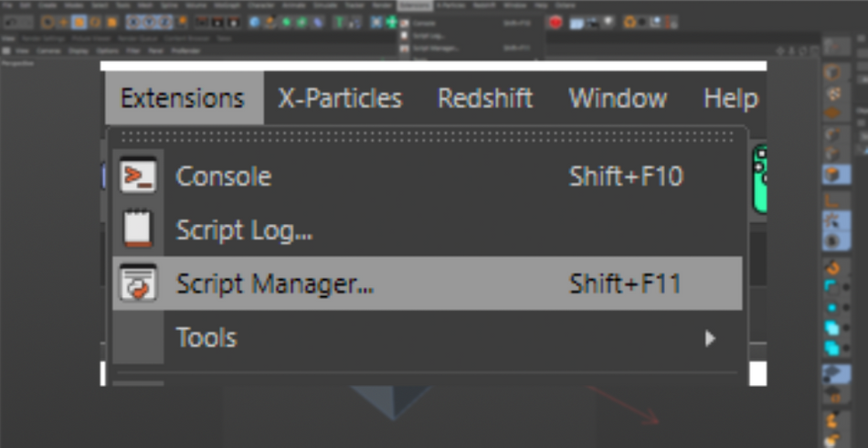The height and width of the screenshot is (448, 868).
Task: Open the Octane menu in main menu bar
Action: [x=566, y=5]
